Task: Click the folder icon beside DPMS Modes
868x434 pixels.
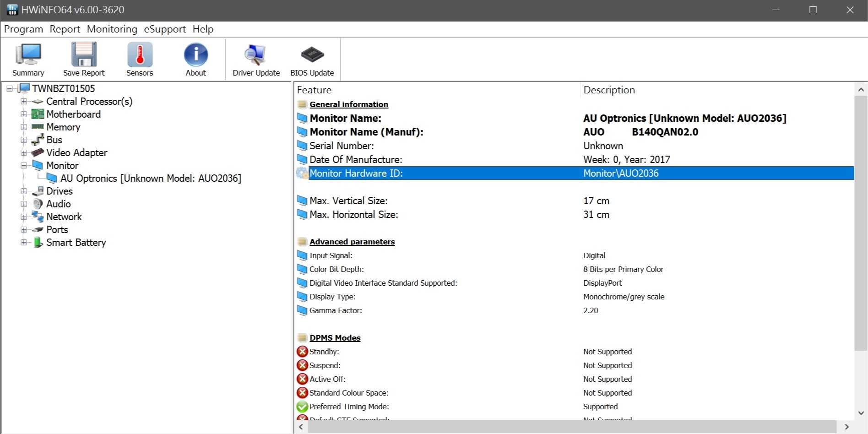Action: click(x=302, y=338)
